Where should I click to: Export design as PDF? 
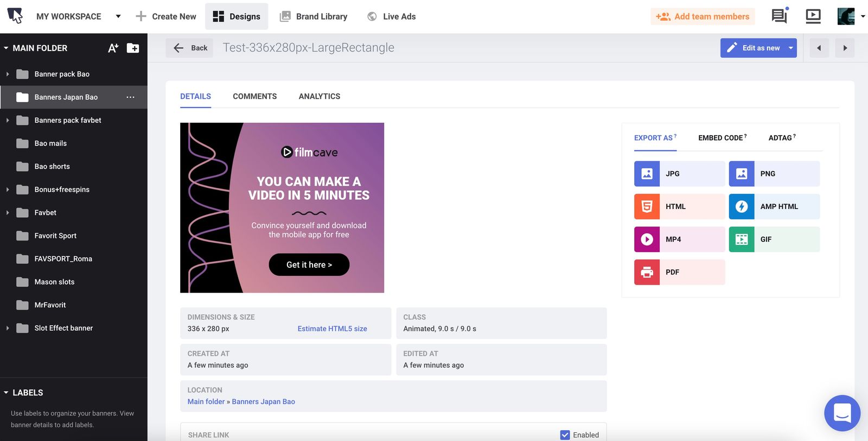[x=679, y=272]
